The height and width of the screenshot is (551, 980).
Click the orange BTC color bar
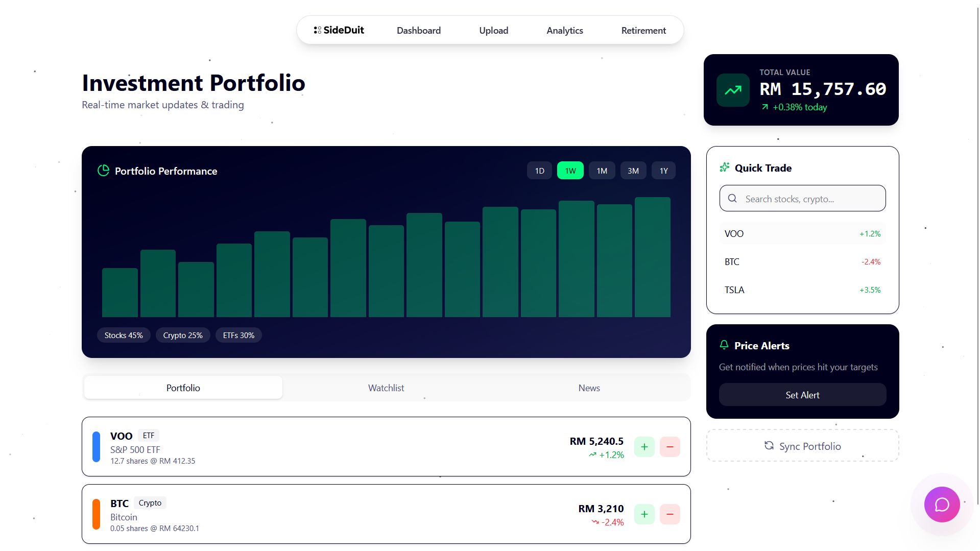[96, 514]
